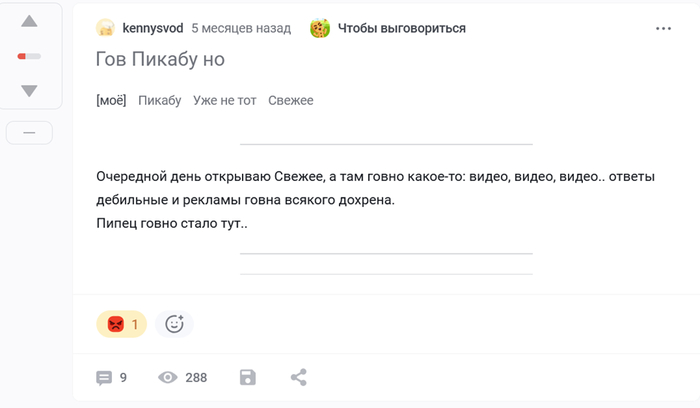Image resolution: width=700 pixels, height=408 pixels.
Task: Click the "5 месяцев назад" timestamp
Action: [241, 28]
